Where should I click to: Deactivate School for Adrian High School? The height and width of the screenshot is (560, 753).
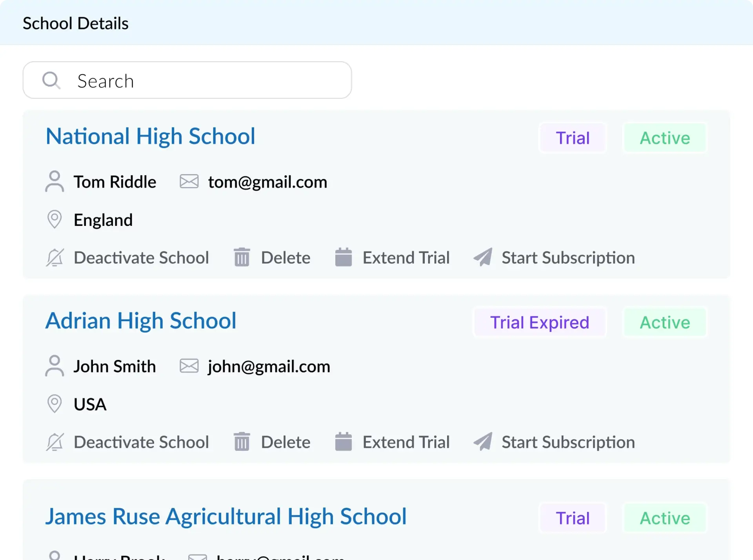click(141, 442)
